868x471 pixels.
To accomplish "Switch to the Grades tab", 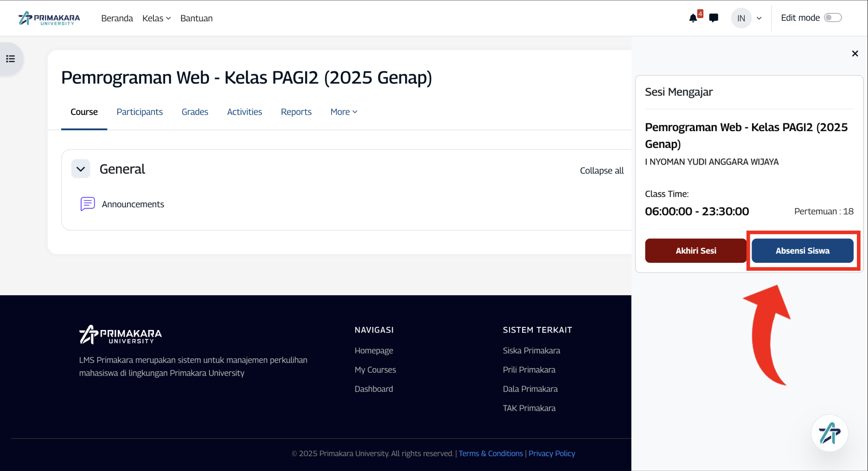I will (195, 112).
